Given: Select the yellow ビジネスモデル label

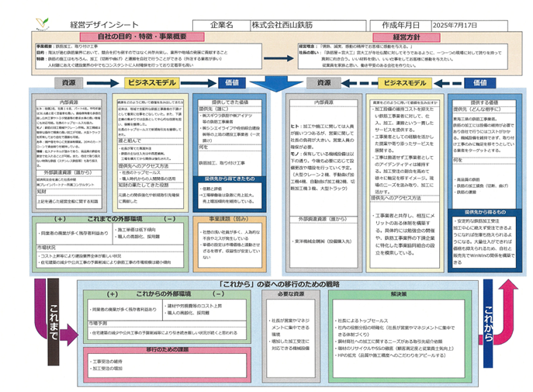Looking at the screenshot, I should click(x=148, y=83).
